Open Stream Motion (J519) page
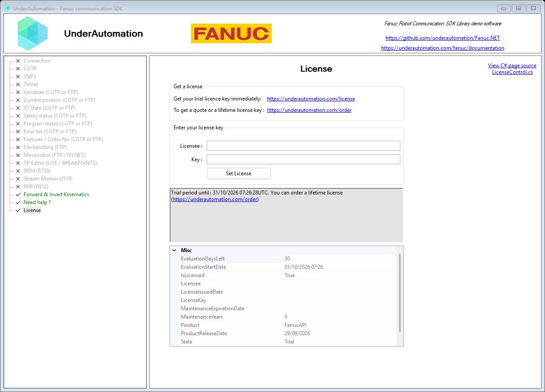Image resolution: width=545 pixels, height=392 pixels. point(48,179)
